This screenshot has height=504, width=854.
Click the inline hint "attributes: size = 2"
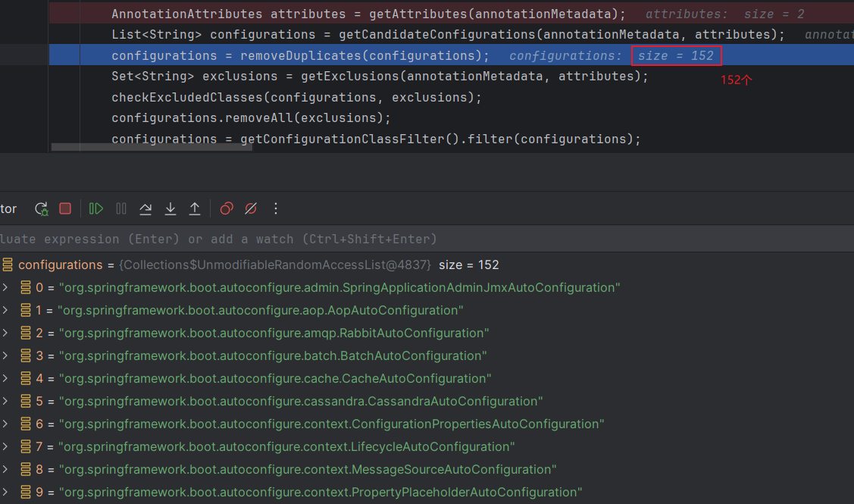[725, 14]
